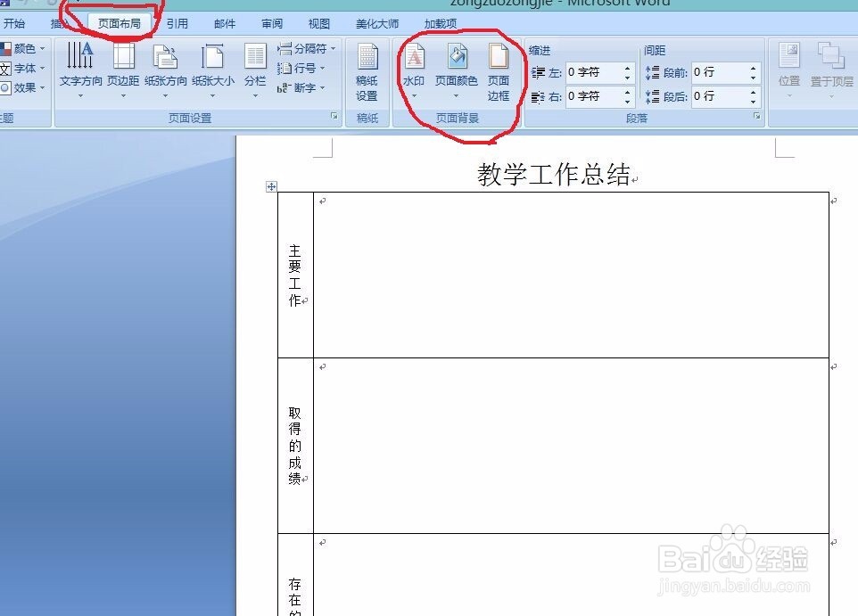Open the Paragraph group dialog launcher
The image size is (858, 616).
tap(757, 117)
